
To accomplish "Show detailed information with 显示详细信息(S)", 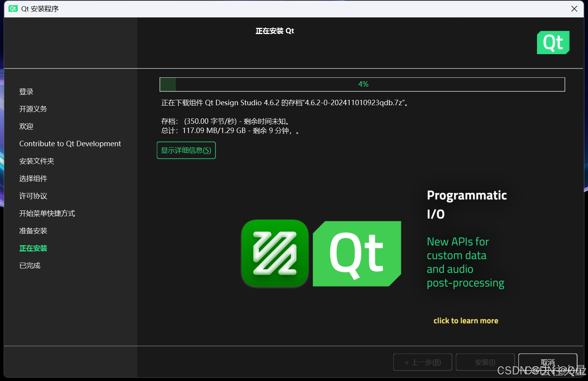I will (x=186, y=150).
